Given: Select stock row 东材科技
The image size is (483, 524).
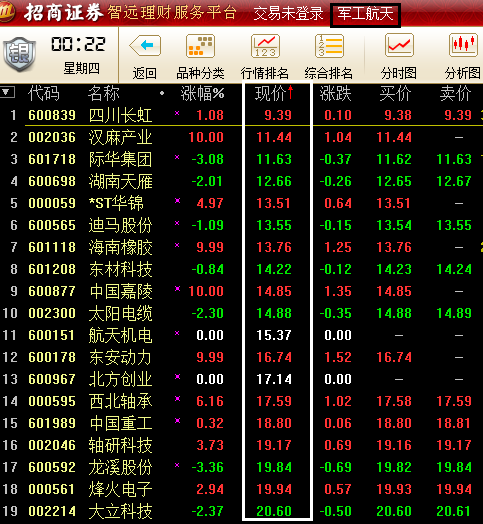Looking at the screenshot, I should point(241,269).
